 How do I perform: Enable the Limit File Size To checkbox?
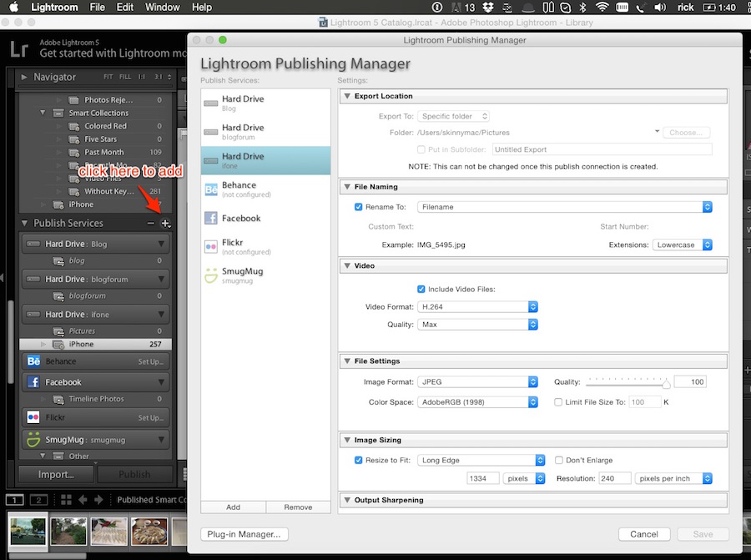pyautogui.click(x=558, y=402)
